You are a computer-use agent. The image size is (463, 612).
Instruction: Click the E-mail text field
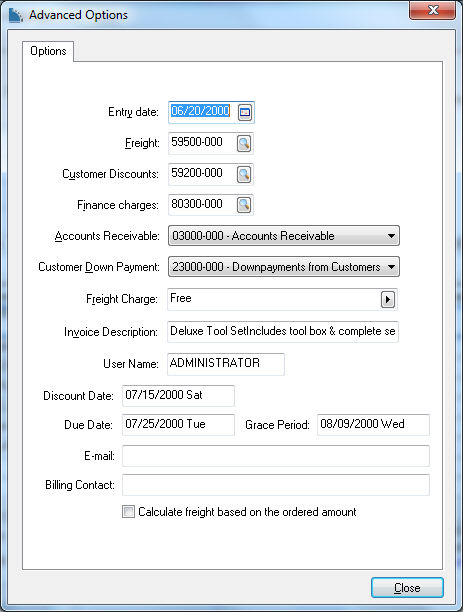276,455
